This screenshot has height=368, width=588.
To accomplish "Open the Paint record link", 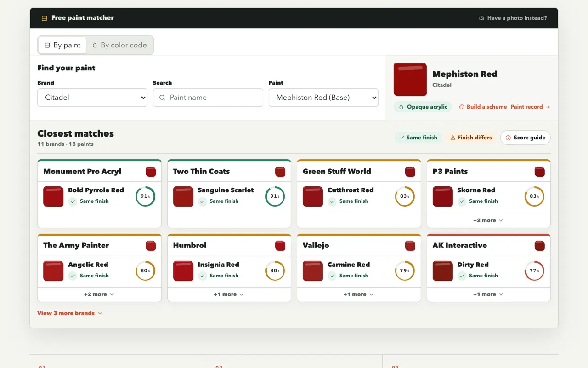I will [x=531, y=107].
